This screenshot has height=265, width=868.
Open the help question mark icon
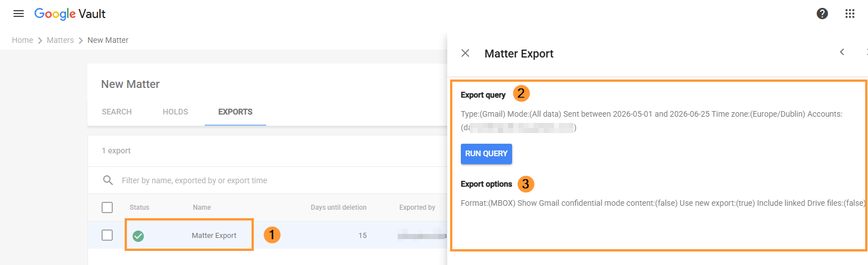[x=822, y=14]
